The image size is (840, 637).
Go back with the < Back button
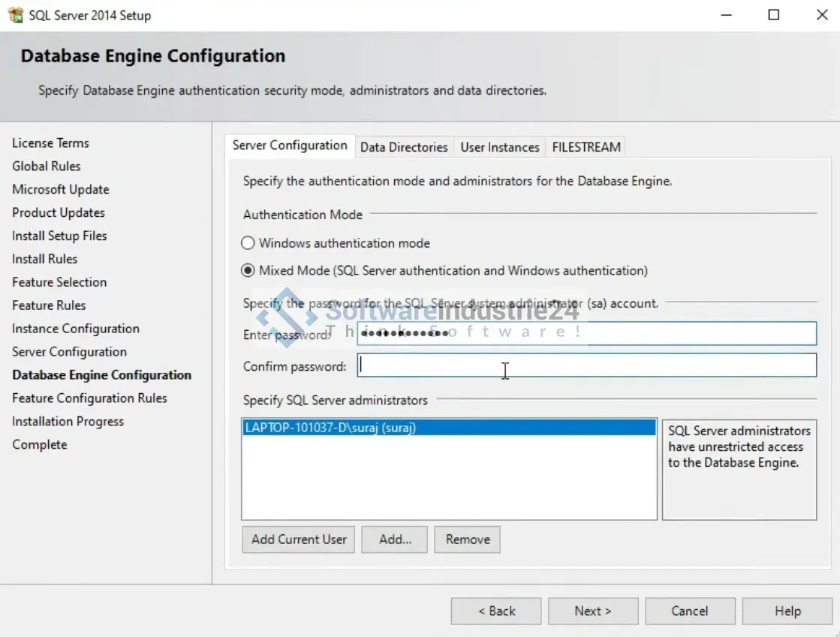point(496,611)
